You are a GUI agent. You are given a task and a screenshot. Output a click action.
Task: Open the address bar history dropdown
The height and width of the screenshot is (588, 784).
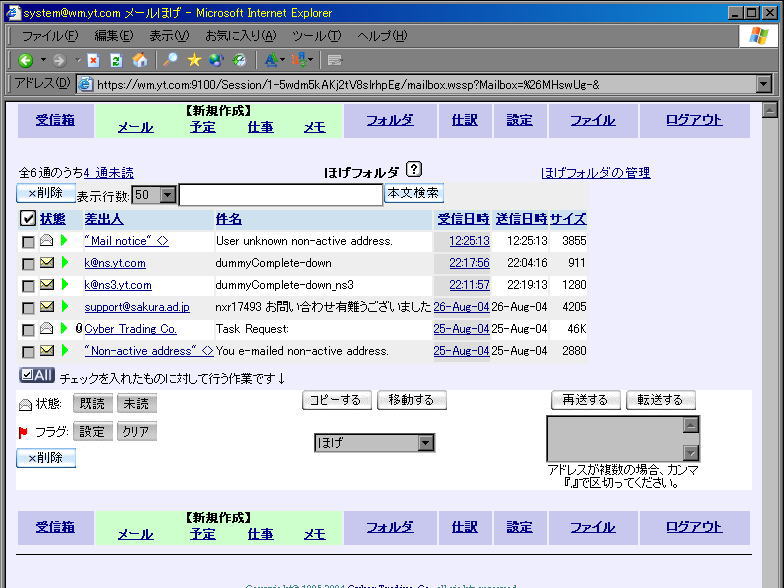click(x=764, y=84)
